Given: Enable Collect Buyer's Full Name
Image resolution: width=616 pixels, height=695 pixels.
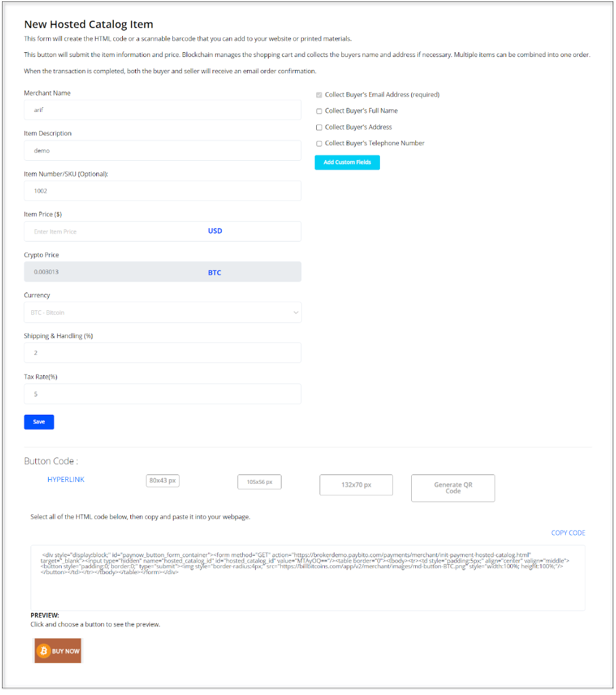Looking at the screenshot, I should 319,111.
